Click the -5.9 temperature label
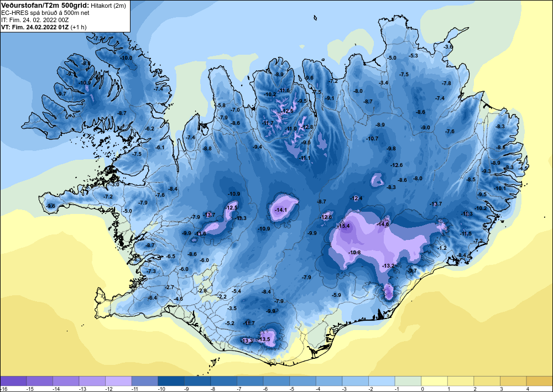This screenshot has width=553, height=392. click(x=337, y=295)
